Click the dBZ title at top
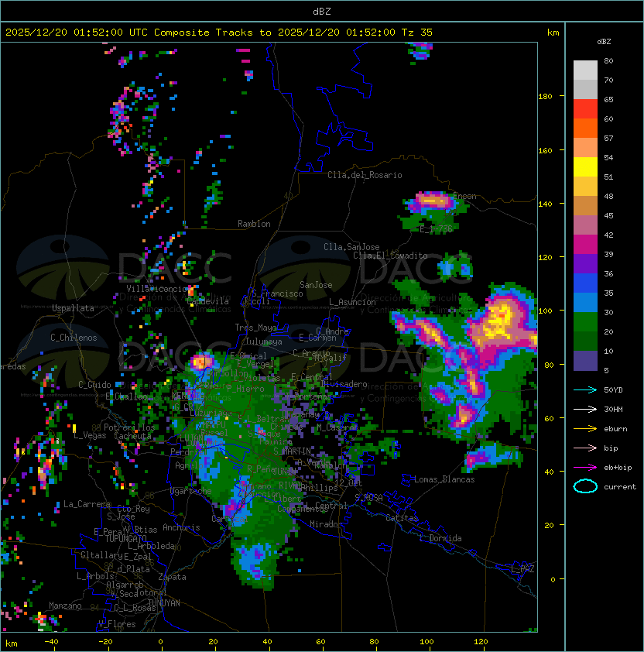The image size is (644, 652). [322, 11]
